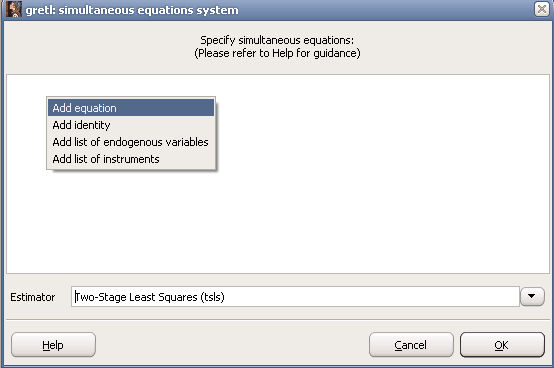Confirm the dialog with OK
Viewport: 554px width, 368px height.
point(502,345)
